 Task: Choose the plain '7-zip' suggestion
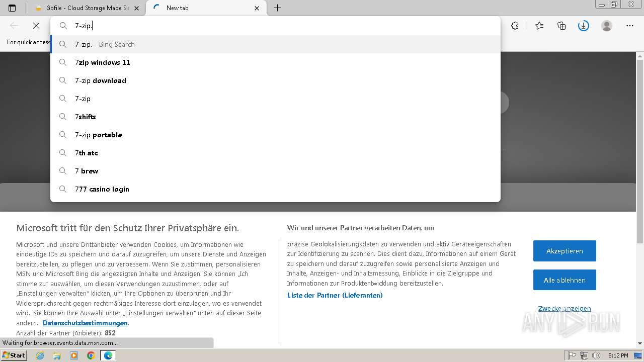click(x=276, y=99)
